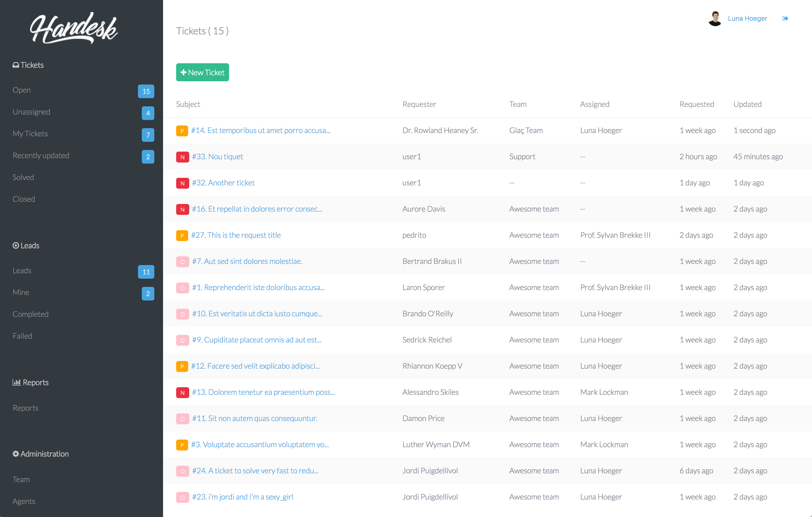Image resolution: width=812 pixels, height=517 pixels.
Task: View Completed leads in sidebar
Action: point(31,314)
